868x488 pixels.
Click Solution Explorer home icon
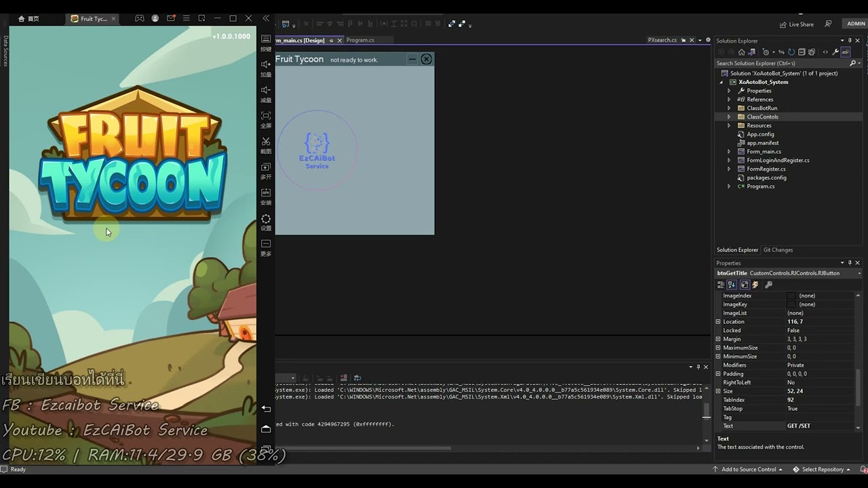coord(741,52)
